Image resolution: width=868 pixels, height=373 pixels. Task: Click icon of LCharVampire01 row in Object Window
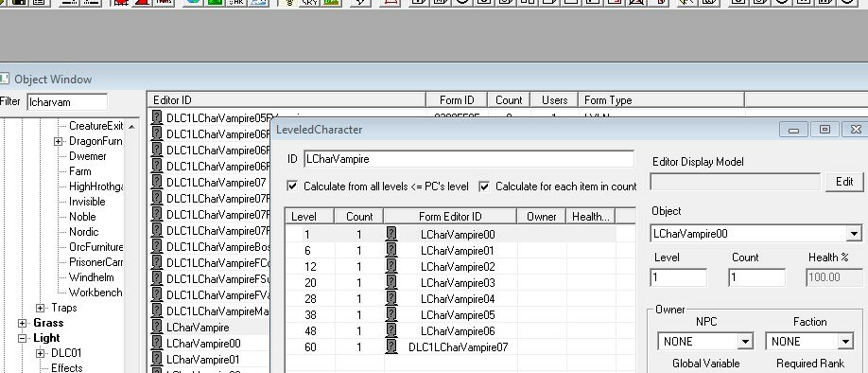[x=157, y=359]
